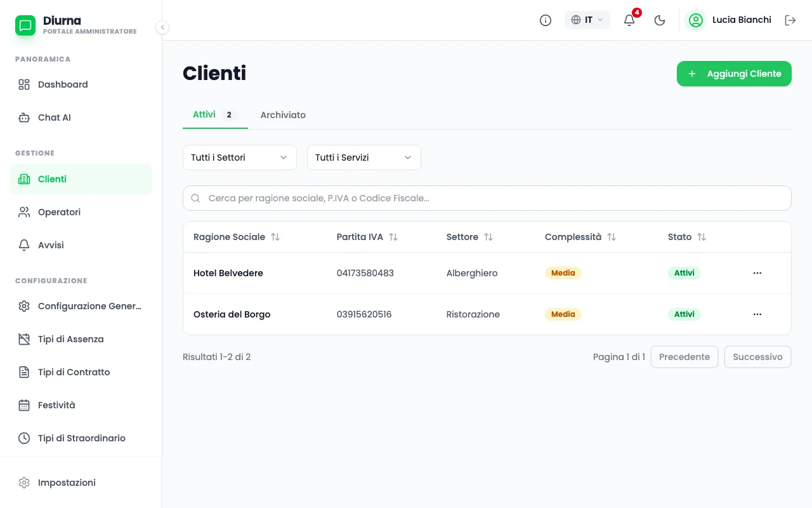Open Chat AI from sidebar

click(x=81, y=117)
